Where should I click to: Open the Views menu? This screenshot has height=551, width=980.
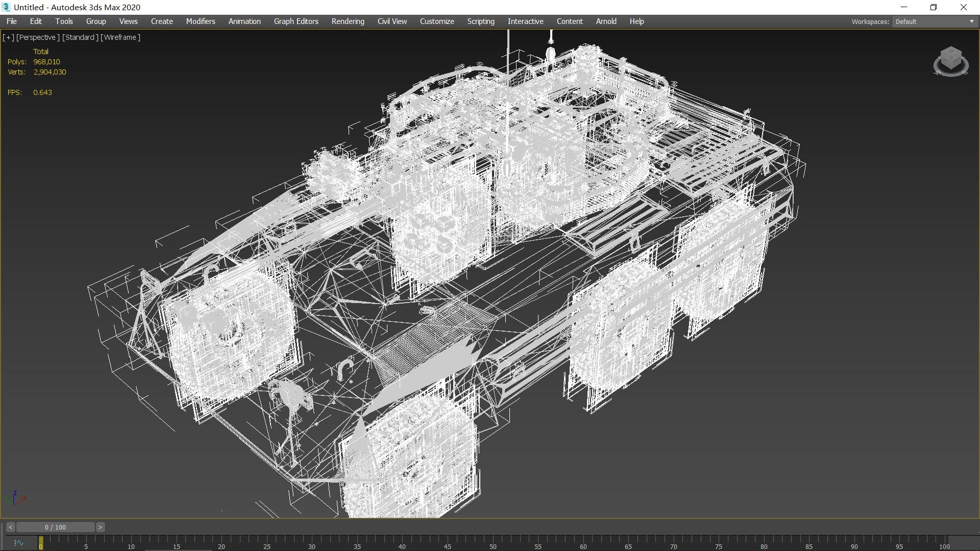click(128, 21)
